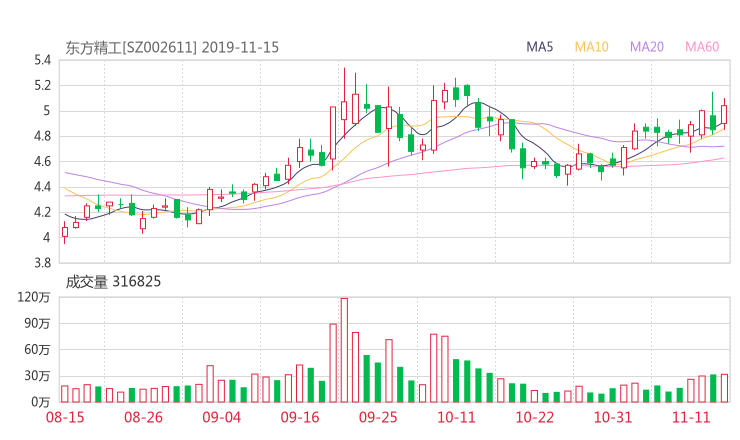Viewport: 740px width, 440px height.
Task: Click the 09-25 date axis label
Action: click(378, 417)
